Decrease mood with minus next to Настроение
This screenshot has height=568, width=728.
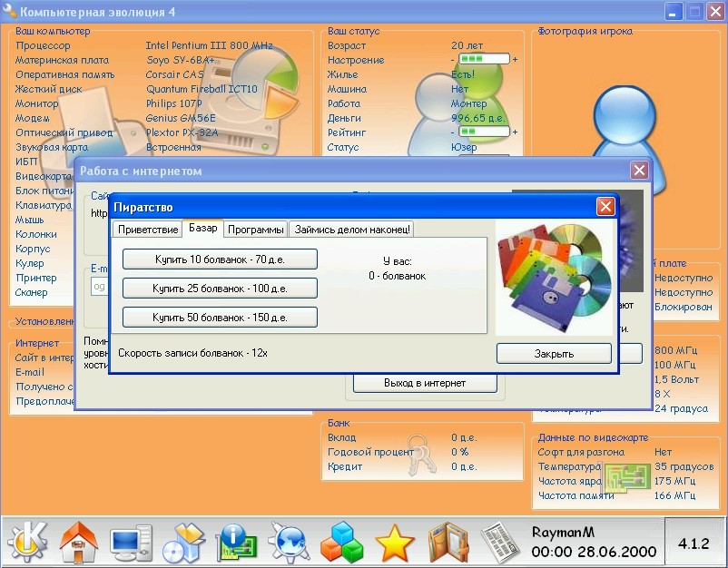tap(453, 60)
